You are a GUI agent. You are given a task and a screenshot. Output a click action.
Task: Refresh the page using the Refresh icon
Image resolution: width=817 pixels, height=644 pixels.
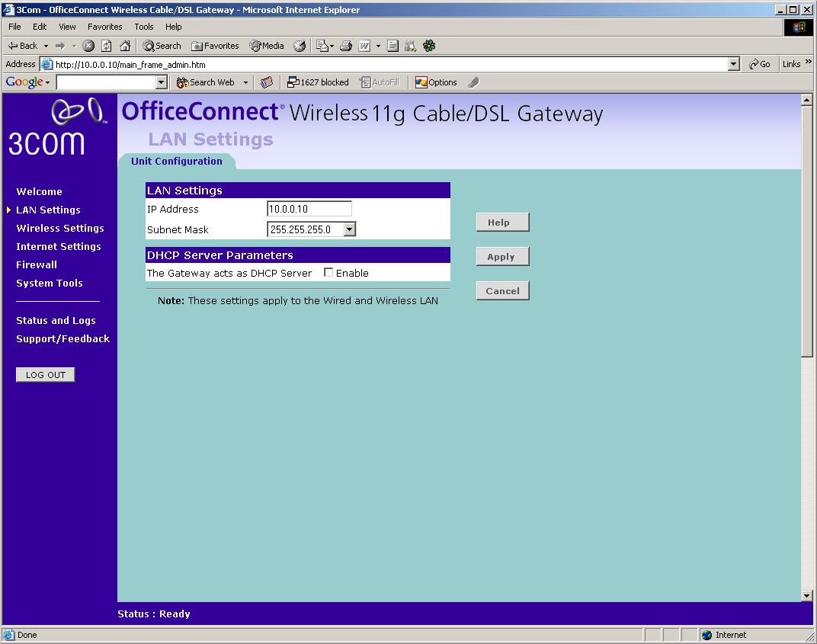pos(106,46)
